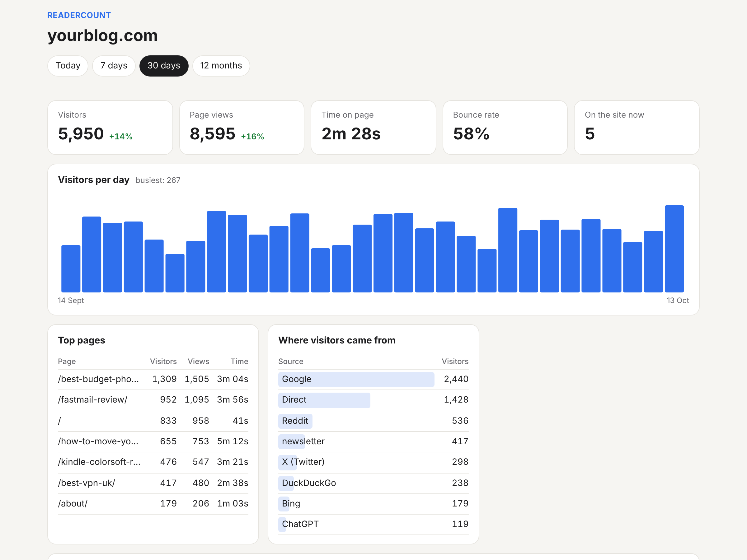Click the On the site now card
Image resolution: width=747 pixels, height=560 pixels.
pyautogui.click(x=637, y=128)
